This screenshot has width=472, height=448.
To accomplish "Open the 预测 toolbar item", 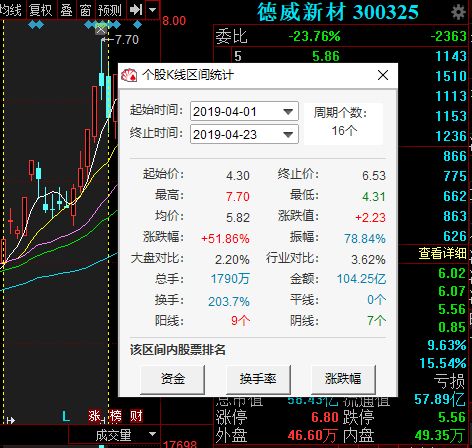I will 109,10.
